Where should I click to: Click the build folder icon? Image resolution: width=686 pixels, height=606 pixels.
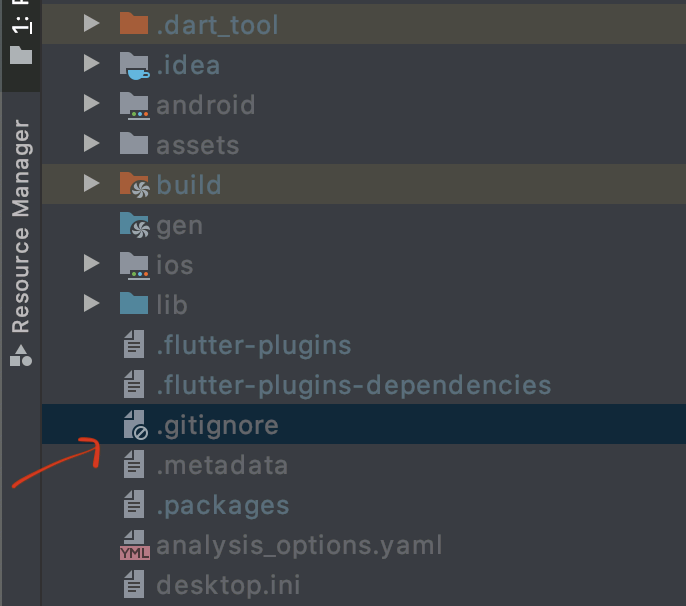tap(133, 184)
